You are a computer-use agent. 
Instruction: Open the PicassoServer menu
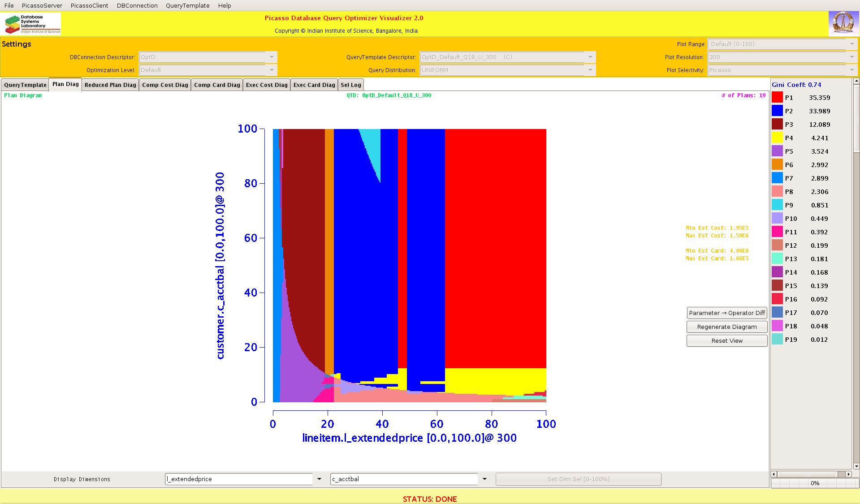(42, 5)
